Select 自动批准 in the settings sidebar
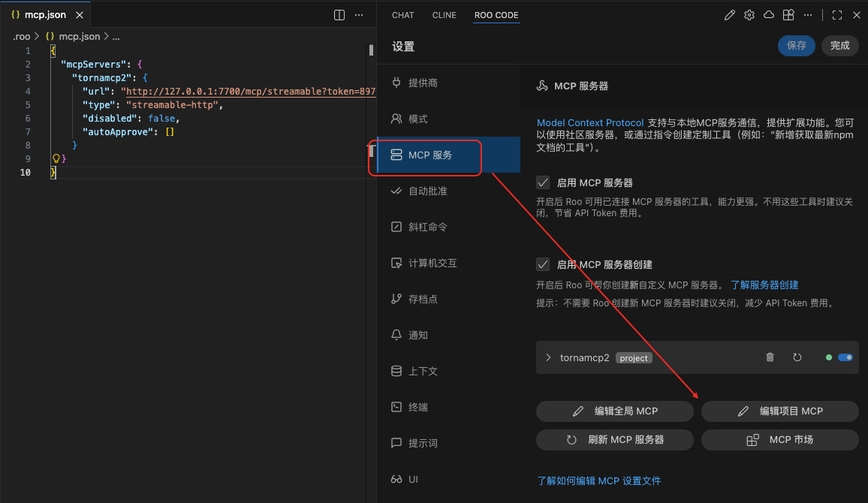 (427, 191)
